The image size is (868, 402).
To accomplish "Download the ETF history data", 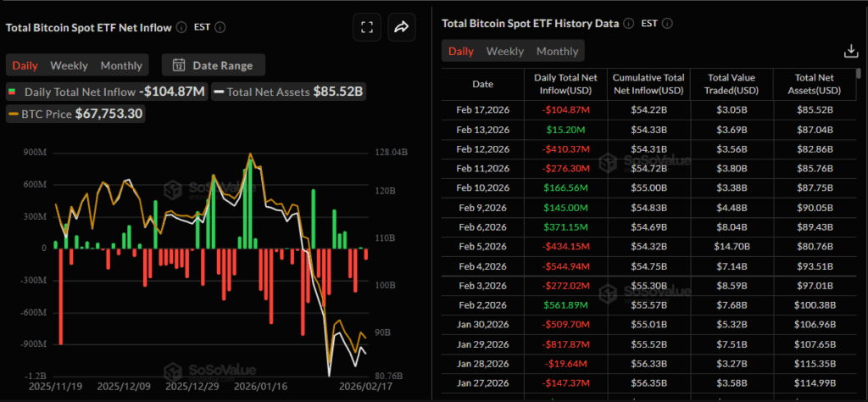I will pyautogui.click(x=851, y=52).
